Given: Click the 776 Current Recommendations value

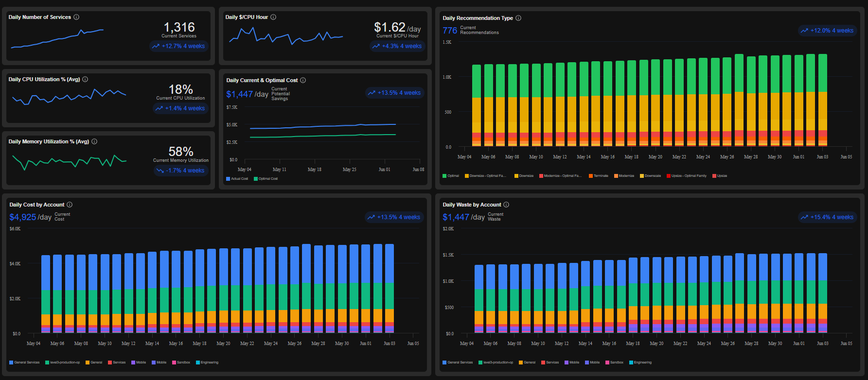Looking at the screenshot, I should pos(450,30).
